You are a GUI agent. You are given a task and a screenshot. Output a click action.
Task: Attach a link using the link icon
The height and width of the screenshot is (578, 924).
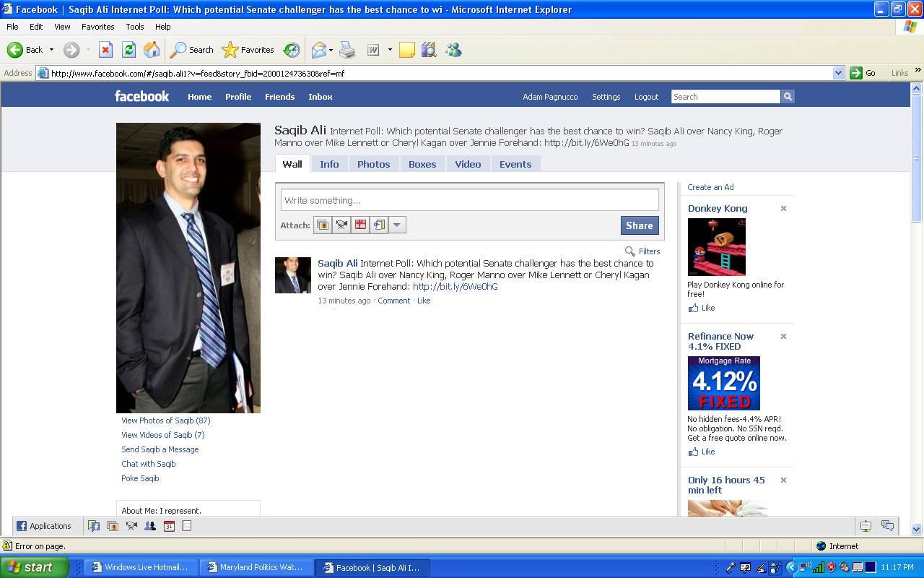379,225
